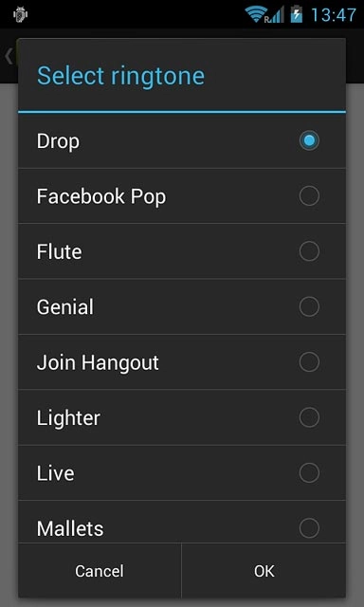Select the Join Hangout radio button
The image size is (364, 607).
[x=309, y=362]
